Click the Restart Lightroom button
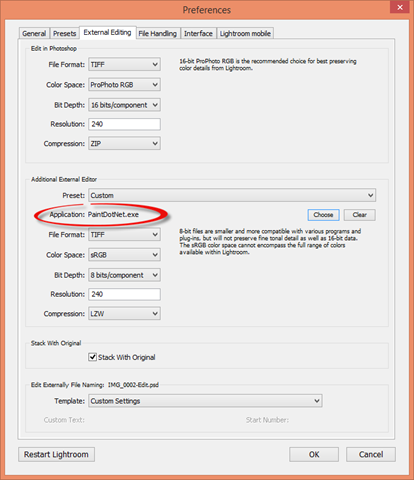The width and height of the screenshot is (414, 480). coord(56,455)
